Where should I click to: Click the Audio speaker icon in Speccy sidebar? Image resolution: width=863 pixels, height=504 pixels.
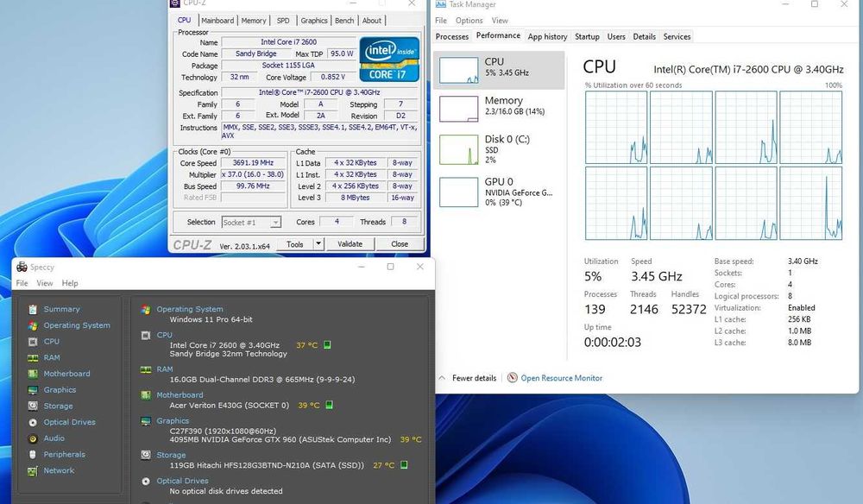pos(33,438)
